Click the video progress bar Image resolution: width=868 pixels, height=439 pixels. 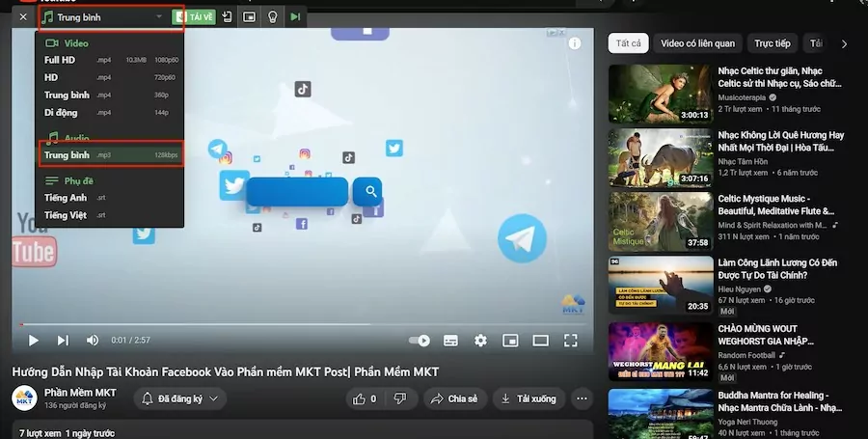point(302,324)
